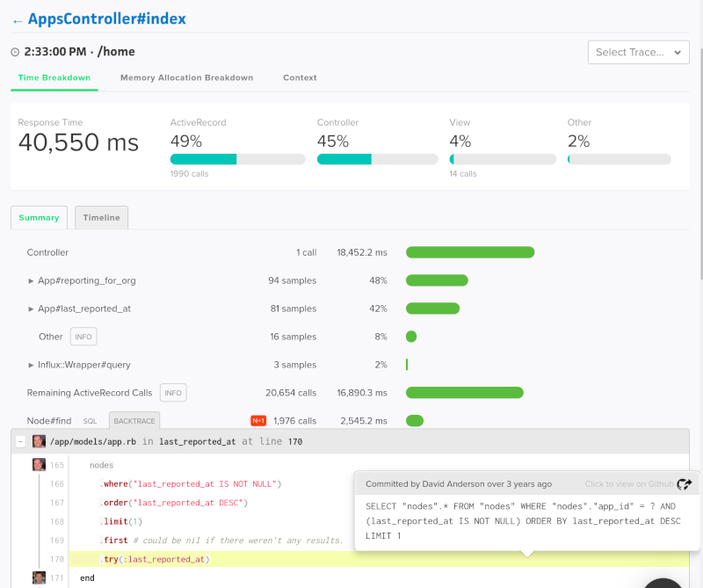Viewport: 703px width, 588px height.
Task: Click the '.order("last_reported_at DESC")' code line
Action: click(x=173, y=503)
